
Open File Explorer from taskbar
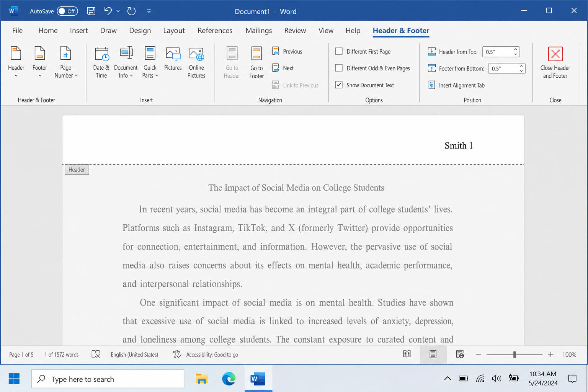(x=202, y=379)
